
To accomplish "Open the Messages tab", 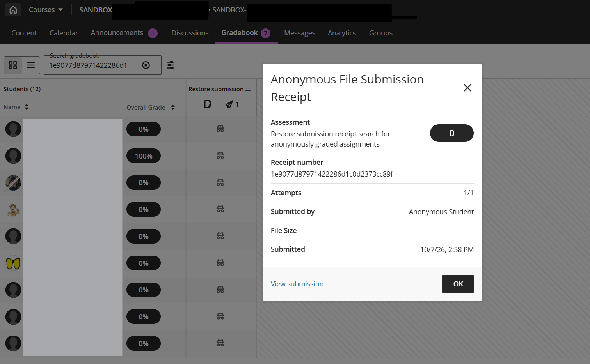I will (x=300, y=33).
